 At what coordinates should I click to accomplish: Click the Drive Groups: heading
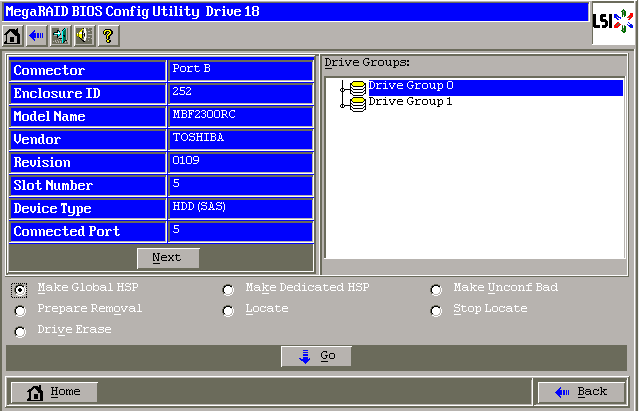click(367, 63)
